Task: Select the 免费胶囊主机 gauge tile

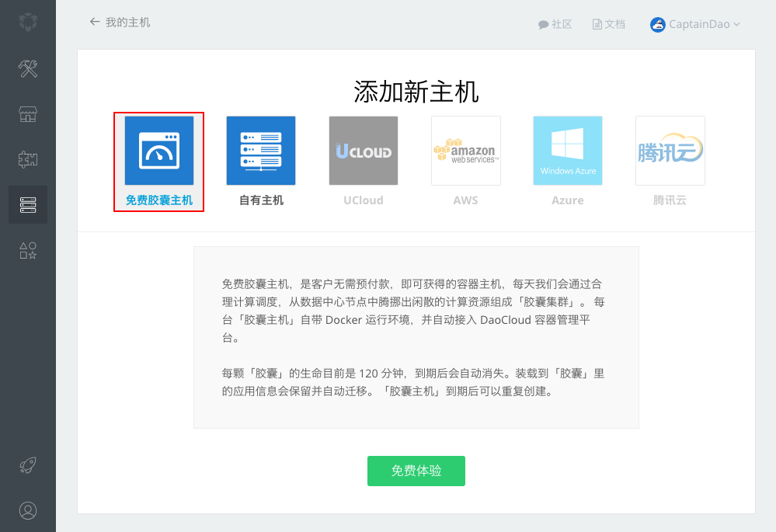Action: pos(159,151)
